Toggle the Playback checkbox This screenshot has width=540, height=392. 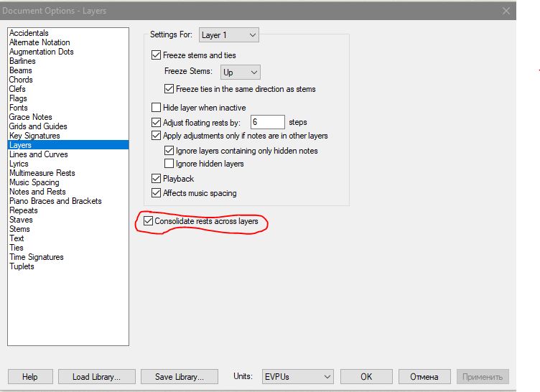point(157,179)
